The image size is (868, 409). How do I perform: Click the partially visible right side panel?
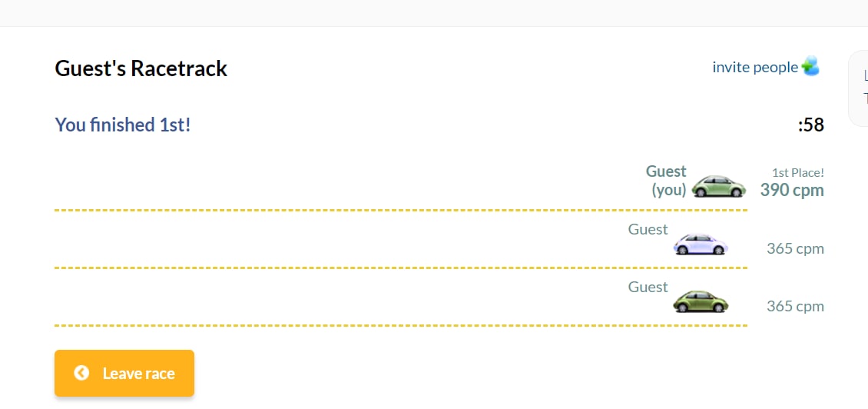pyautogui.click(x=859, y=88)
